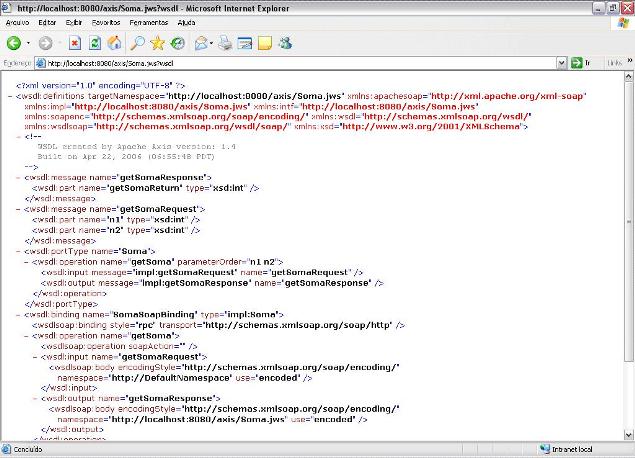Viewport: 635px width, 458px height.
Task: Click the Back navigation button
Action: tap(14, 44)
